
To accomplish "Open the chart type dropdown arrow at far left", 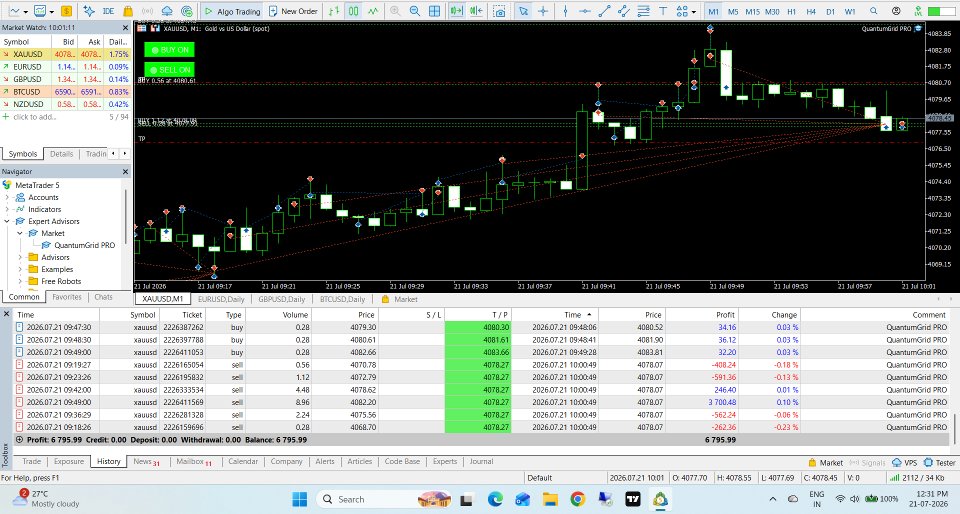I will click(x=25, y=12).
